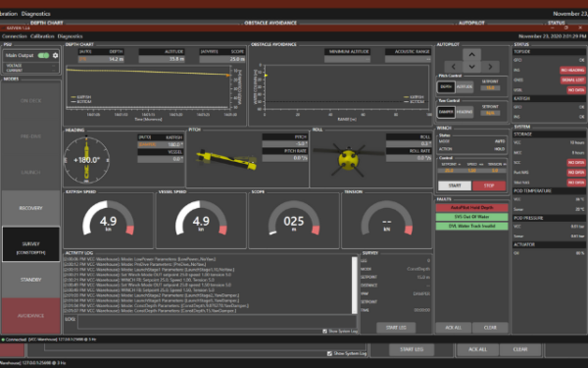588x368 pixels.
Task: Click ACK ALL in the front window
Action: click(453, 328)
